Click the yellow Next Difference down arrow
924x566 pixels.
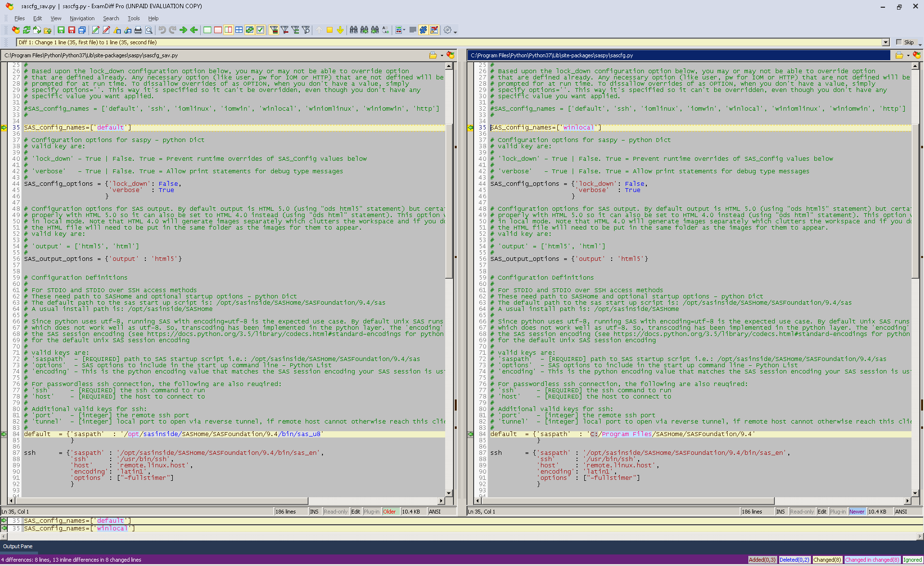tap(340, 30)
